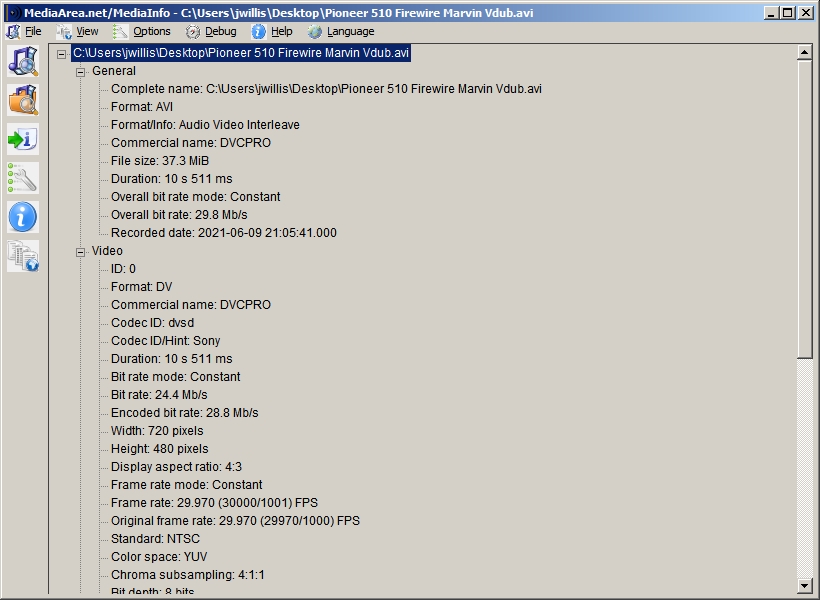Open preferences wrench icon in sidebar
The width and height of the screenshot is (820, 600).
23,178
